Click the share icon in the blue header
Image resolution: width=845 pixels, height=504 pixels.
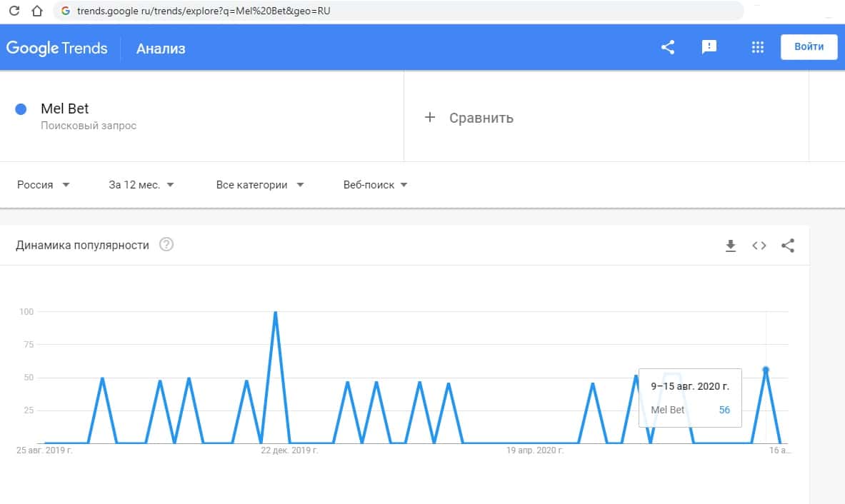(x=668, y=48)
